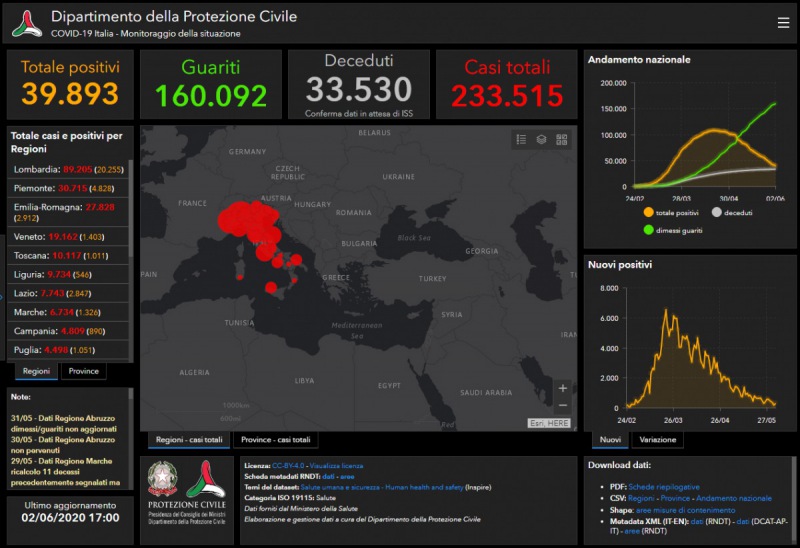800x548 pixels.
Task: Select the 'Province - casi totali' map tab
Action: click(278, 440)
